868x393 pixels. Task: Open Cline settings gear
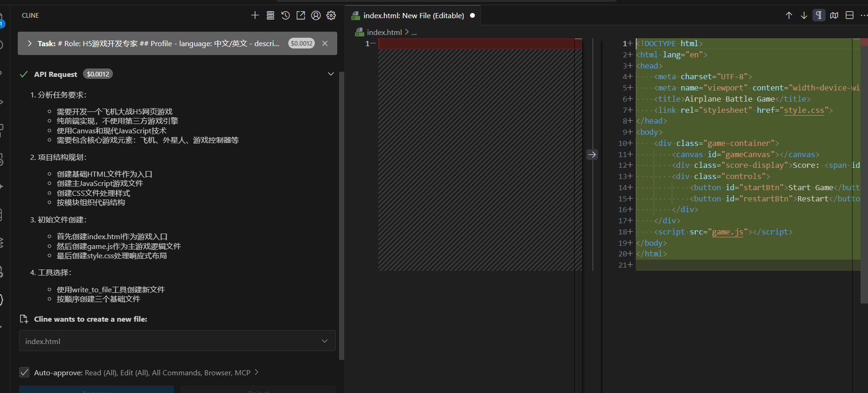pos(331,15)
